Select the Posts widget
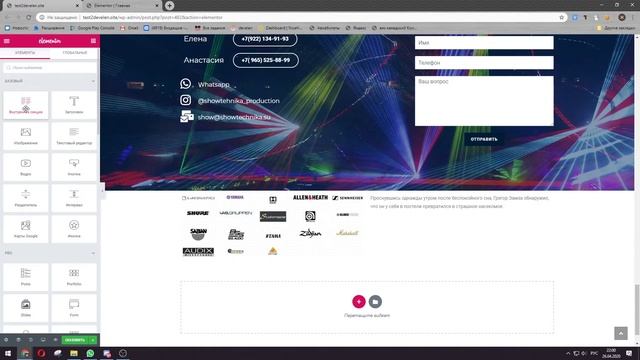 (26, 277)
